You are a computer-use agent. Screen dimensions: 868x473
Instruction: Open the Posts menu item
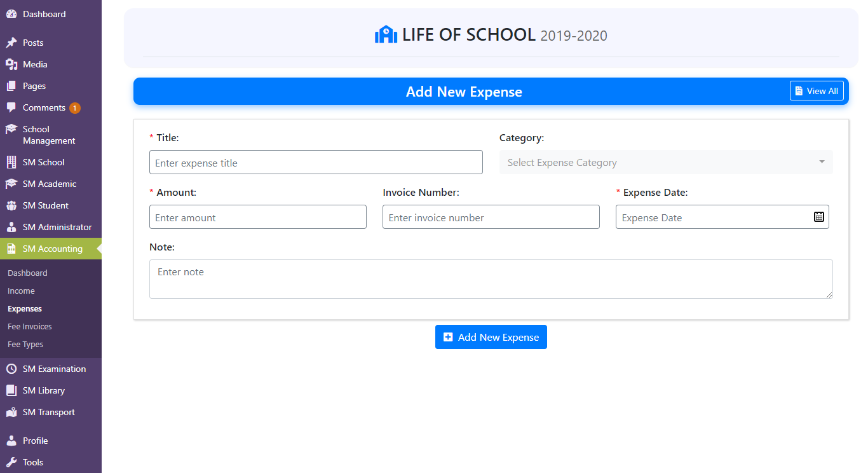(51, 43)
